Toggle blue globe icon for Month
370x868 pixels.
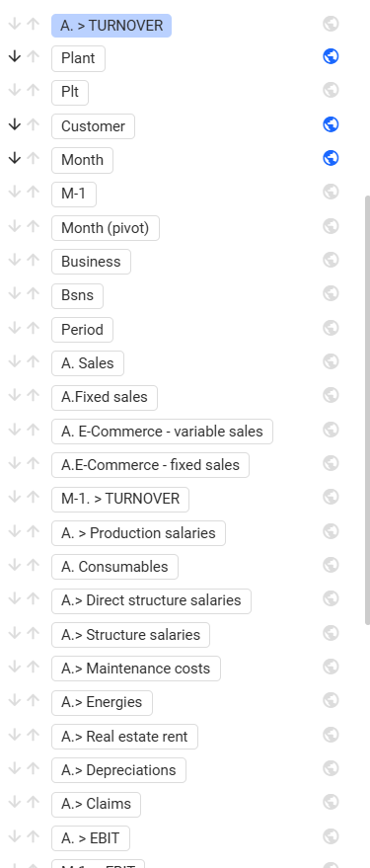(x=331, y=158)
